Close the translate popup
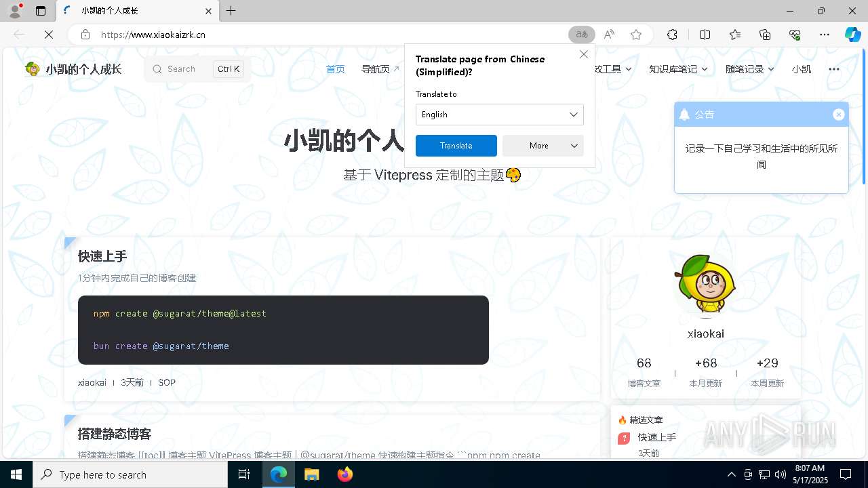The image size is (868, 488). [584, 55]
